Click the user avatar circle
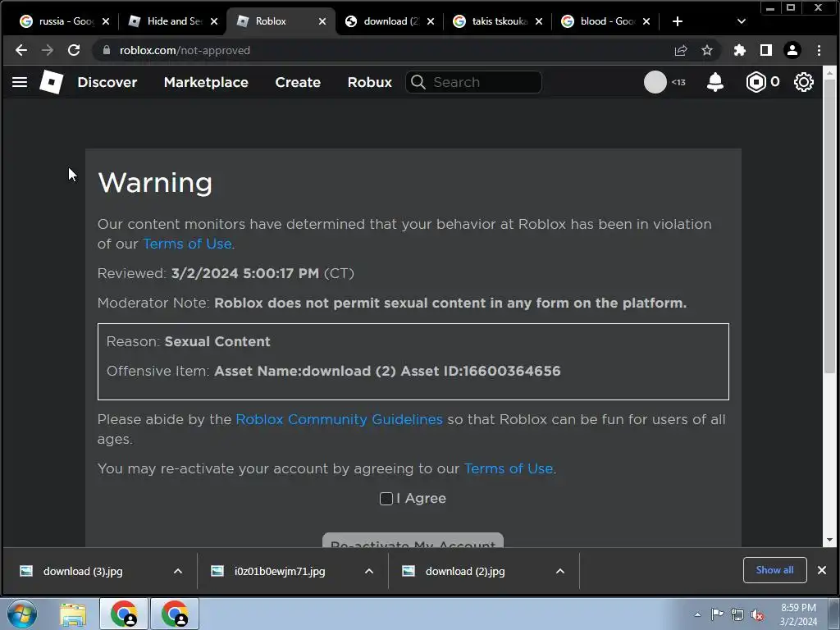This screenshot has width=840, height=630. (x=655, y=82)
